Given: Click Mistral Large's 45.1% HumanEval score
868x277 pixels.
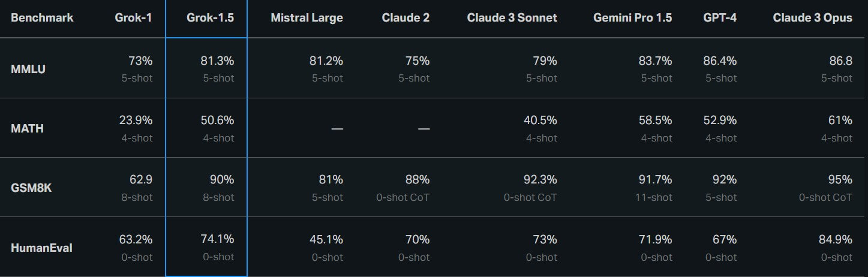Looking at the screenshot, I should 327,239.
